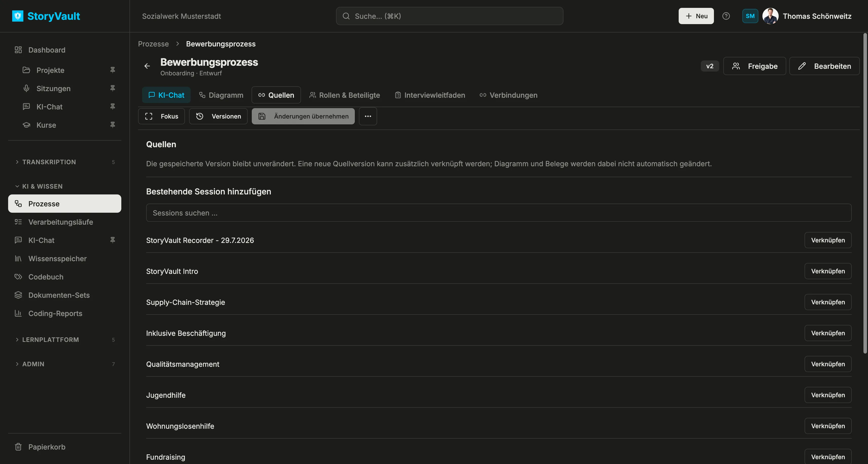Select Prozesse in the sidebar
Image resolution: width=868 pixels, height=464 pixels.
[65, 204]
